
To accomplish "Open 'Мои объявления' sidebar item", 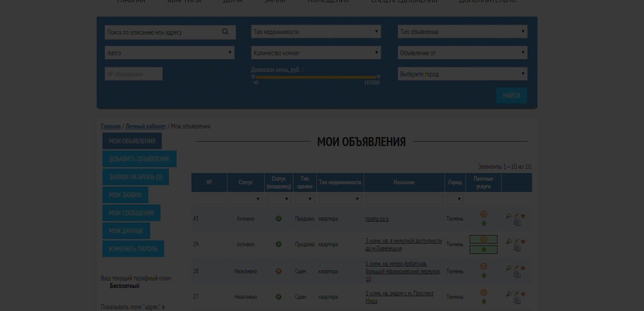I will tap(132, 141).
